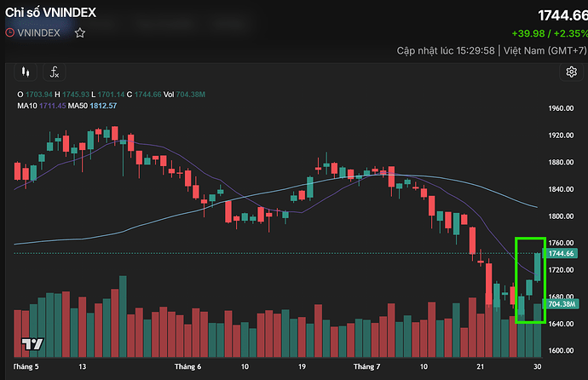Click the TradingView logo on the chart

coord(32,343)
